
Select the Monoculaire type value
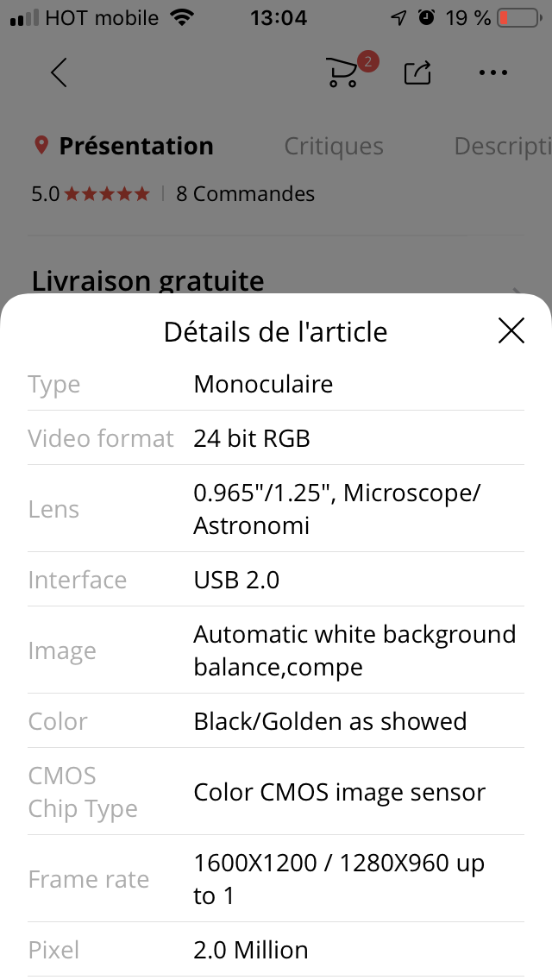263,384
